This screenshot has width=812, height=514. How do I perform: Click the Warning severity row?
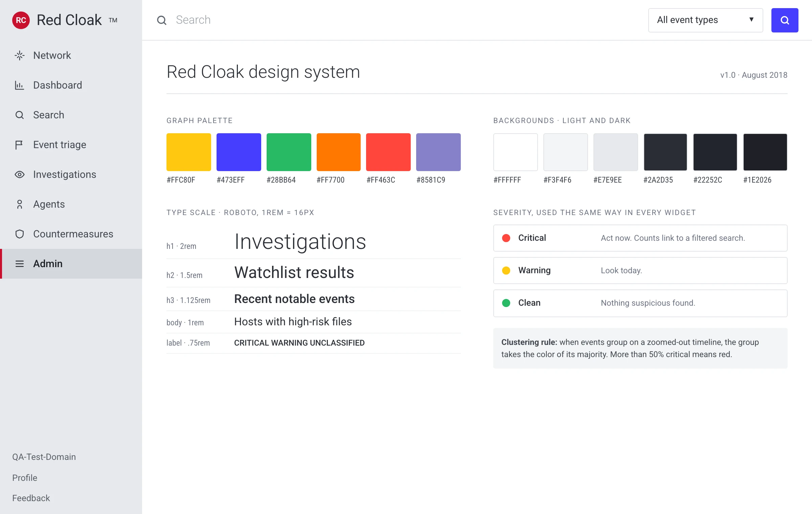640,271
